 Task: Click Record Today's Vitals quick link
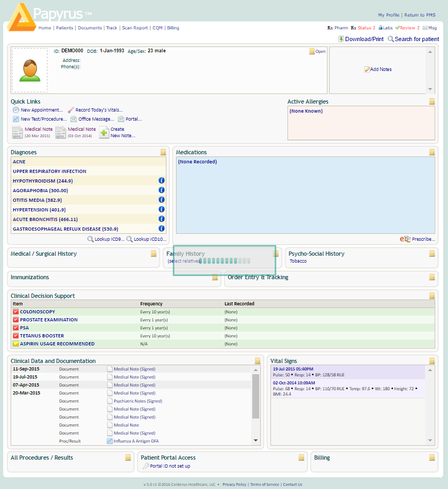(95, 110)
